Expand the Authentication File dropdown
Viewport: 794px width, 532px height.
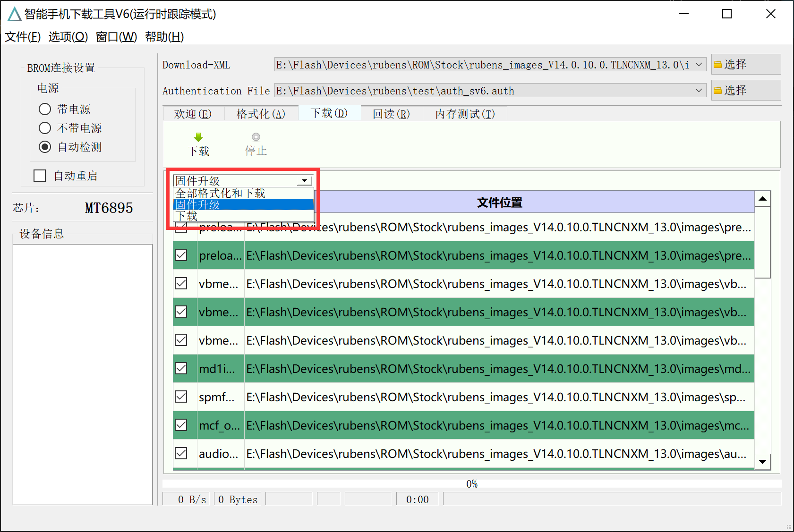(699, 91)
